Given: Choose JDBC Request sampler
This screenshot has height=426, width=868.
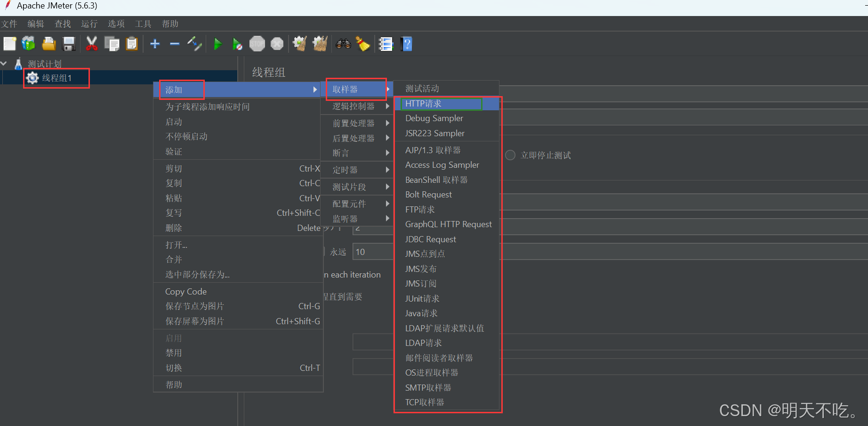Looking at the screenshot, I should (446, 239).
